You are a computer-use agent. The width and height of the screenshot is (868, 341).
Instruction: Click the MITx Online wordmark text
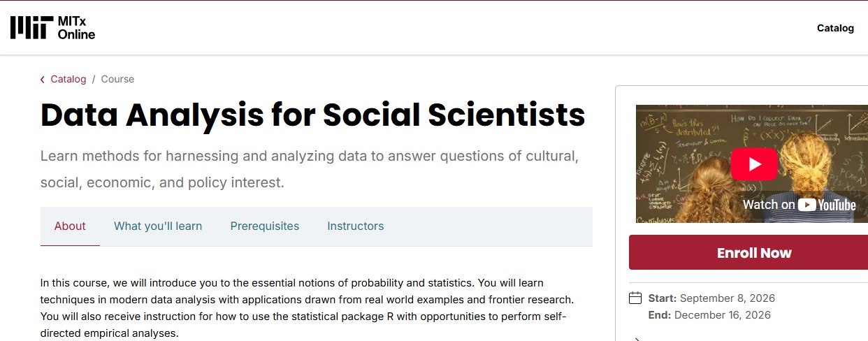click(76, 28)
